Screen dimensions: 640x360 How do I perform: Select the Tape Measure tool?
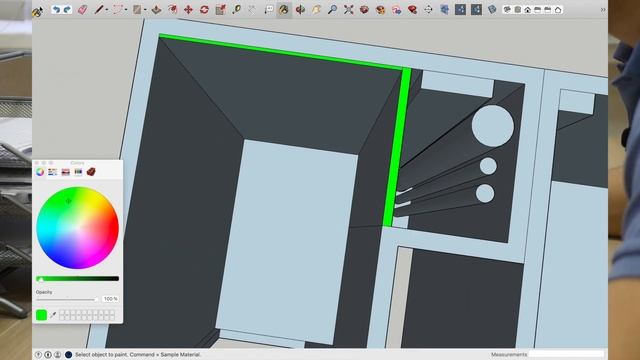pyautogui.click(x=236, y=9)
